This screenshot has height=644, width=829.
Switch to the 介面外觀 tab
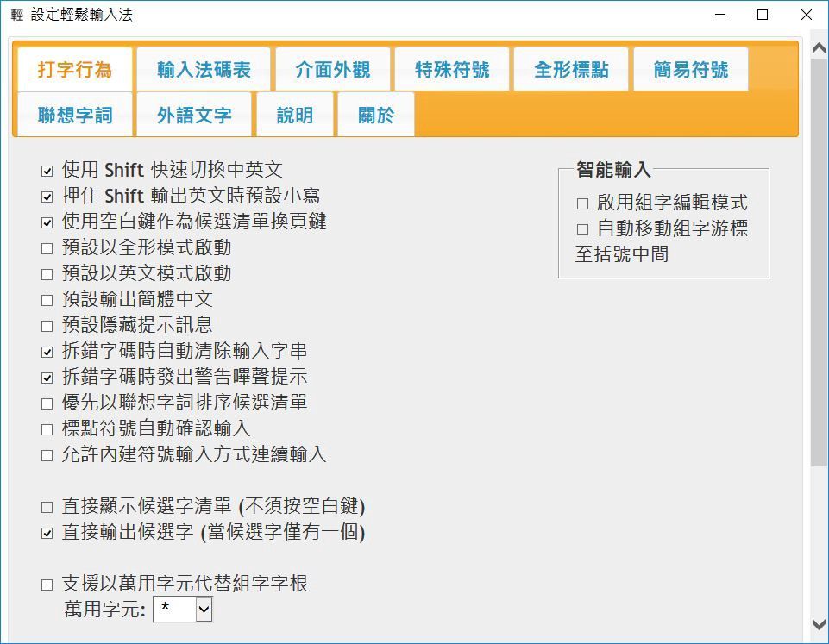[332, 70]
